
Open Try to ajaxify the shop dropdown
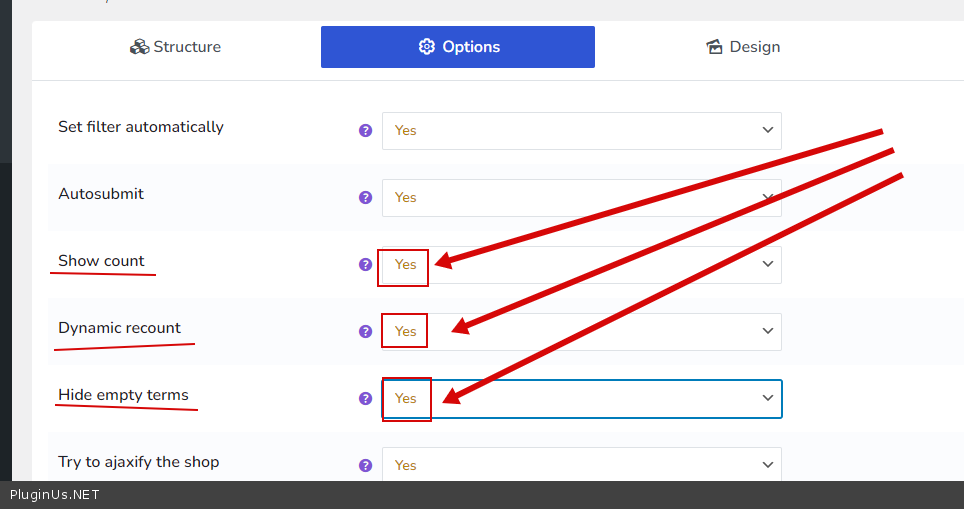tap(581, 465)
